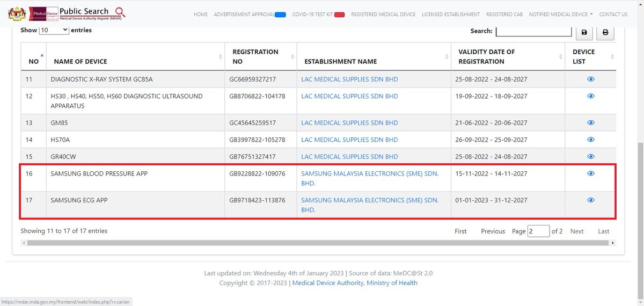The width and height of the screenshot is (644, 306).
Task: Open the Show entries count dropdown
Action: coord(54,31)
